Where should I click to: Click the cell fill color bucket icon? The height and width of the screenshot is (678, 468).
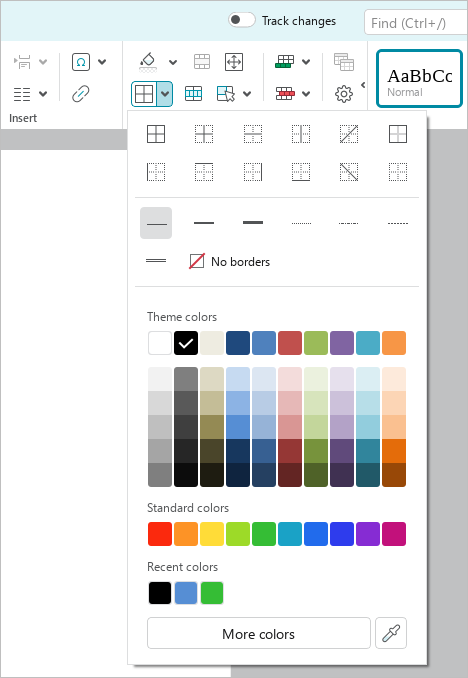pyautogui.click(x=148, y=62)
